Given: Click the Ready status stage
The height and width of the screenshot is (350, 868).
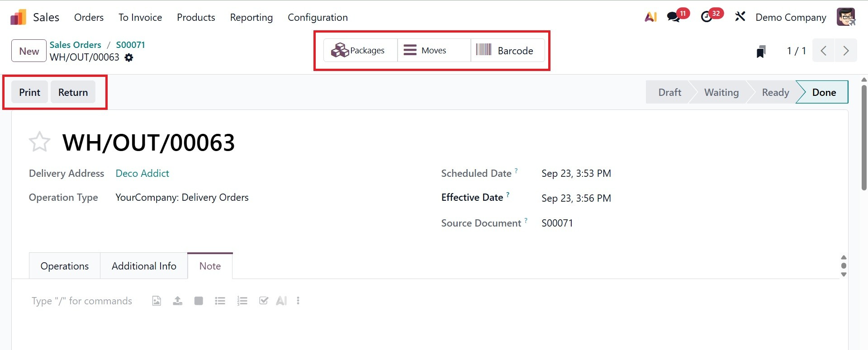Looking at the screenshot, I should tap(775, 92).
